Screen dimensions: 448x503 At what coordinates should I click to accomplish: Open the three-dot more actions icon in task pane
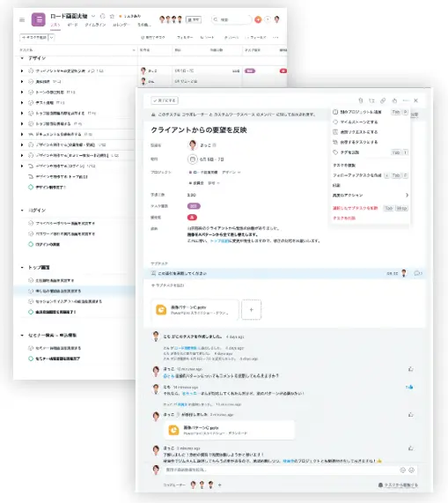point(406,100)
